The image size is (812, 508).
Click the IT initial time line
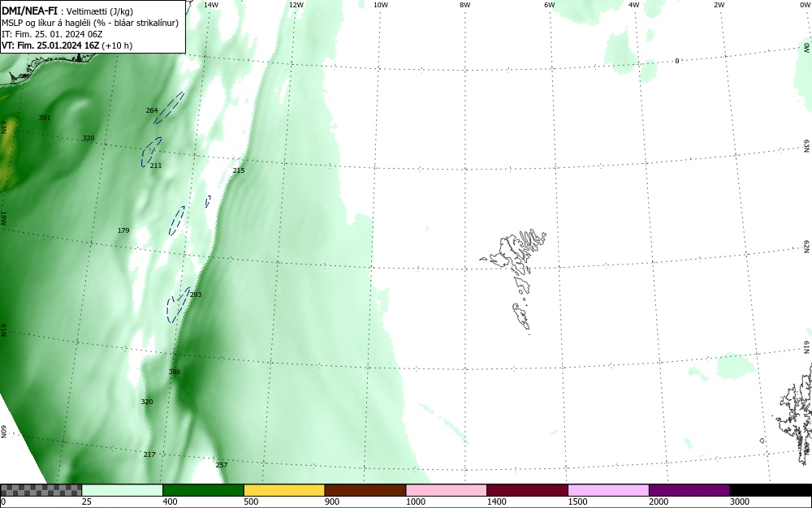52,34
